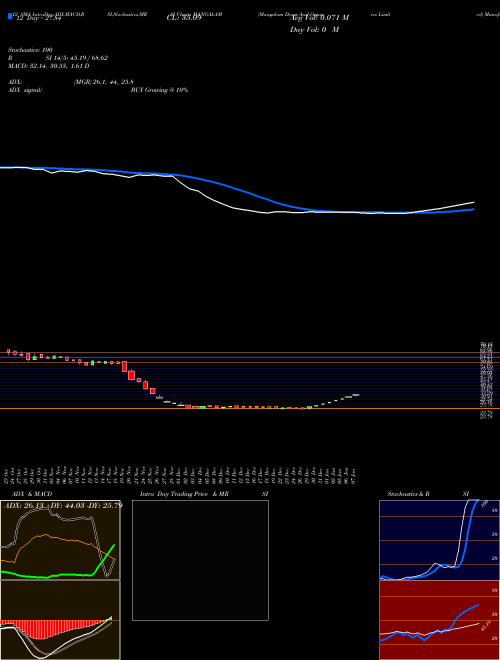Click the BUY Growing @ 10% signal text
The image size is (500, 660).
click(159, 90)
